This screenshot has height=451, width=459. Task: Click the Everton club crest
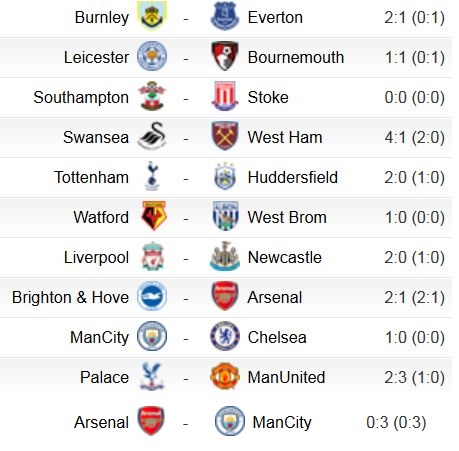click(225, 16)
